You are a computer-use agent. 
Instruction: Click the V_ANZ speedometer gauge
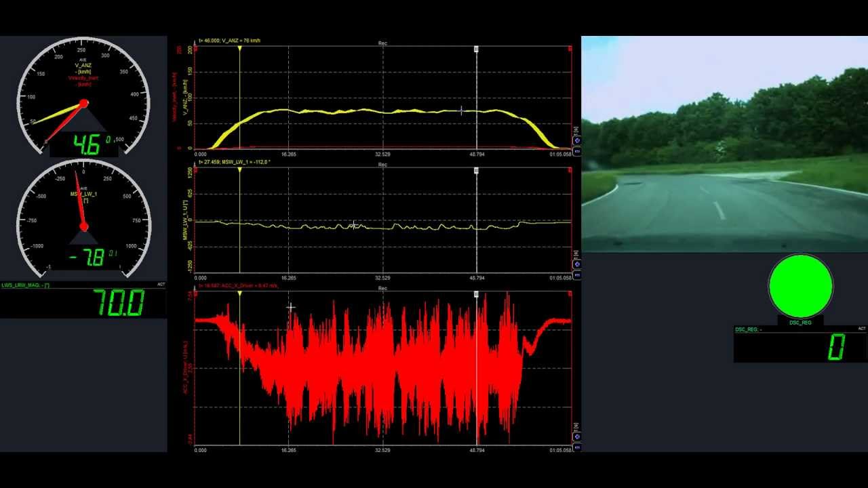pyautogui.click(x=83, y=97)
